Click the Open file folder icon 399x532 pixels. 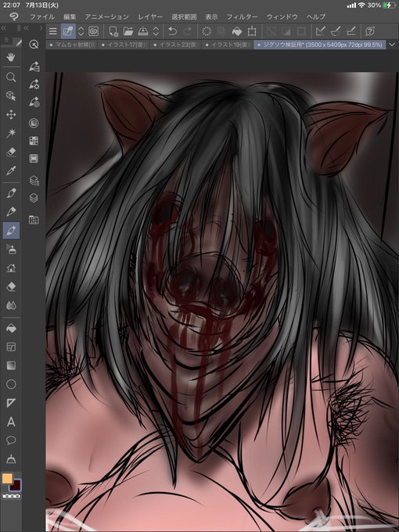pos(128,31)
